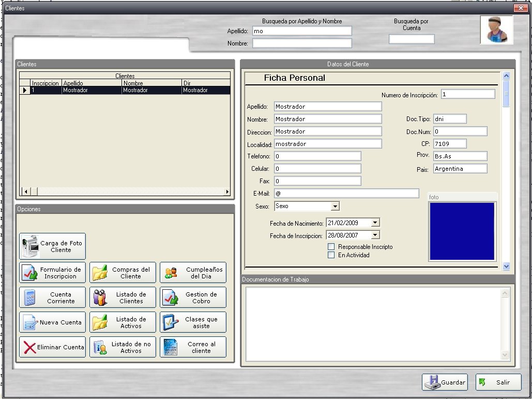Screen dimensions: 532x399
Task: Click the Salir button
Action: click(498, 382)
